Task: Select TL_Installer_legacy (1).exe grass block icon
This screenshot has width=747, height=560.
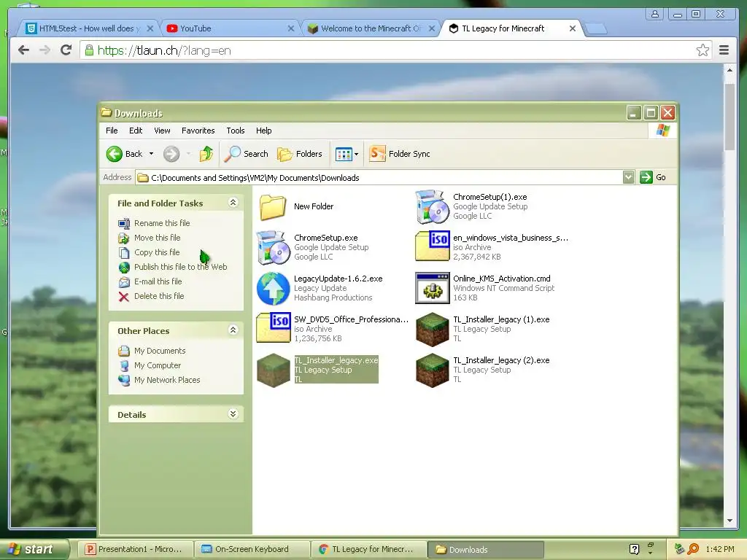Action: pyautogui.click(x=432, y=330)
